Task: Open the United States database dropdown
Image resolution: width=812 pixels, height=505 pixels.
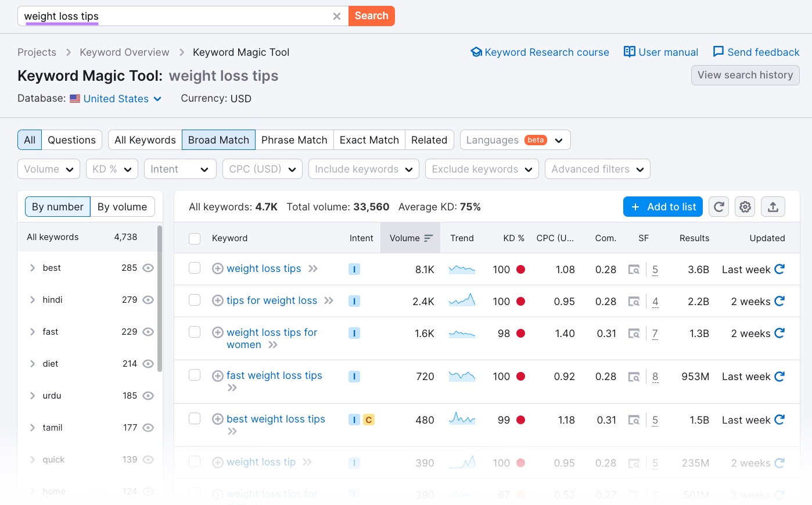Action: pyautogui.click(x=115, y=98)
